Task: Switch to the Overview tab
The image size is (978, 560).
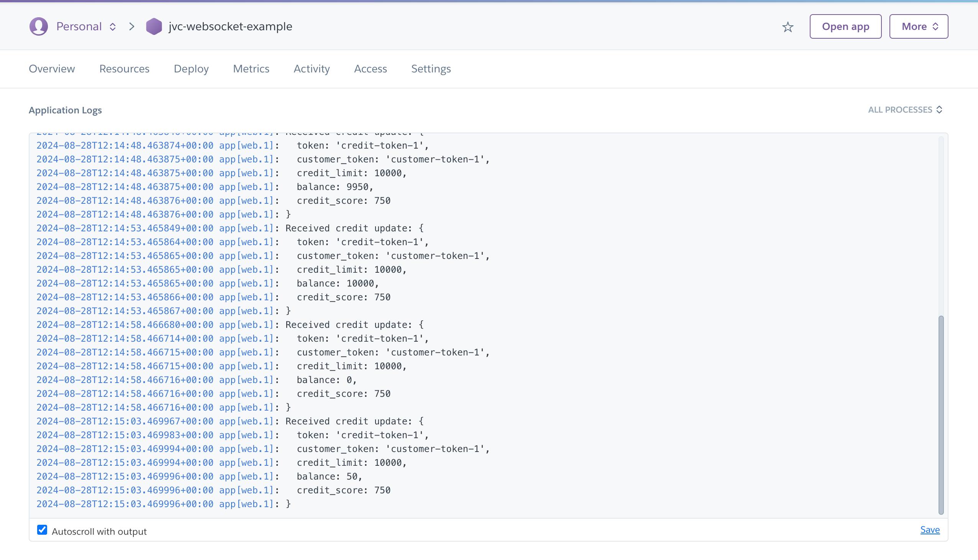Action: point(52,69)
